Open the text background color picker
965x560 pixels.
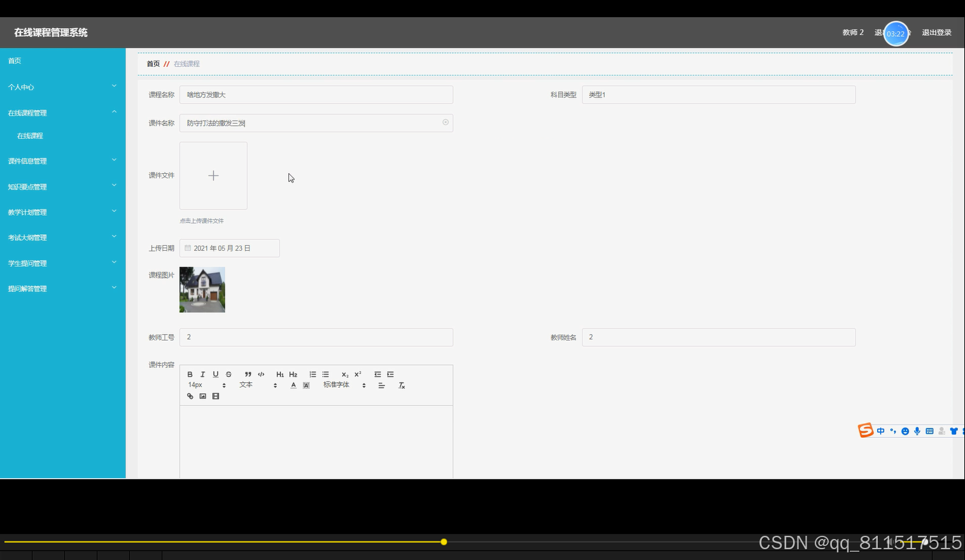pos(306,385)
